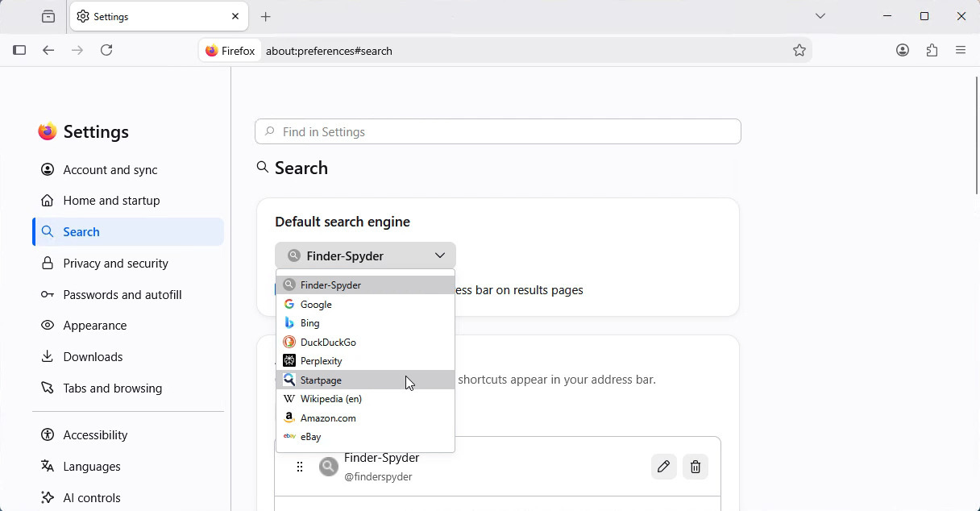The height and width of the screenshot is (511, 980).
Task: Open the Firefox account icon
Action: tap(903, 50)
